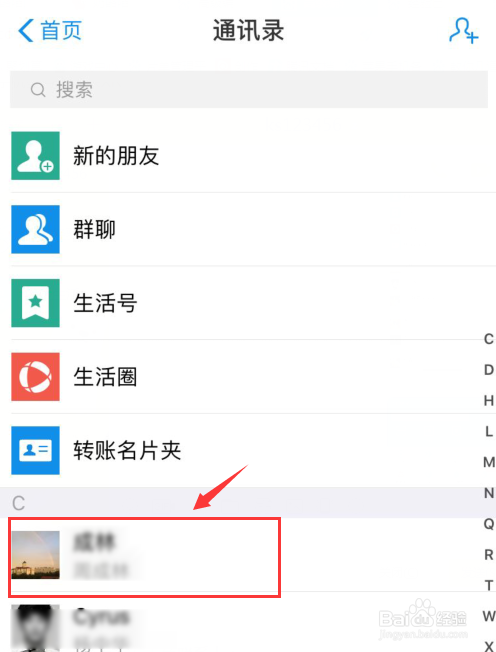This screenshot has width=496, height=652.
Task: Jump to letter M in index bar
Action: [489, 462]
